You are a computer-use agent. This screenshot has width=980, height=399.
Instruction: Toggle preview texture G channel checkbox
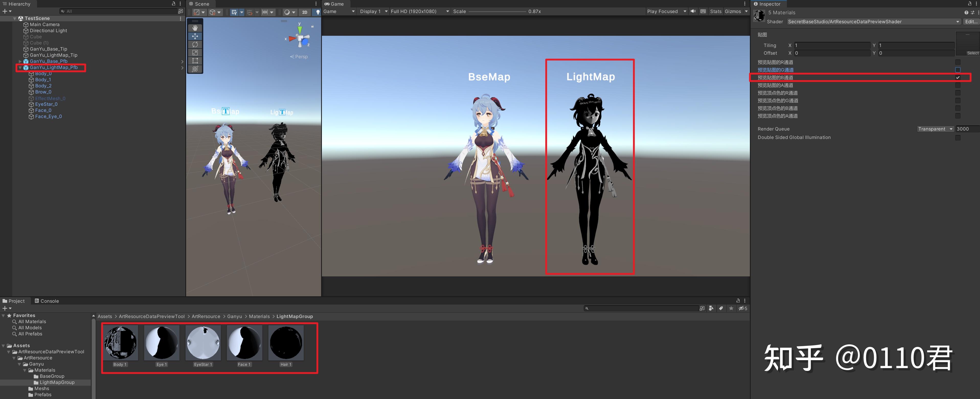coord(958,70)
